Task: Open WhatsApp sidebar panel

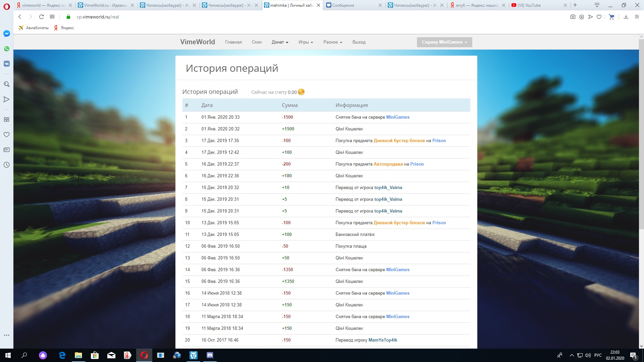Action: pyautogui.click(x=6, y=49)
